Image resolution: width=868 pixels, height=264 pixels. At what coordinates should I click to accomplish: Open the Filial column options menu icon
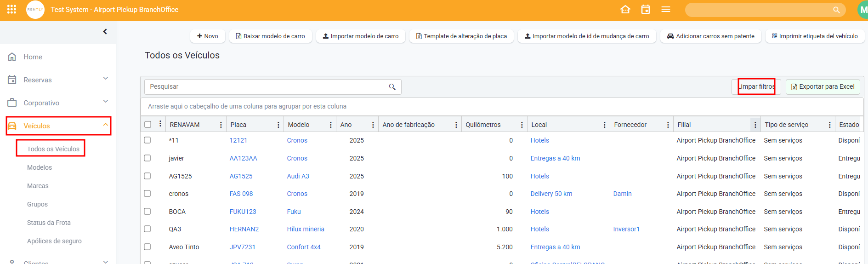[755, 125]
